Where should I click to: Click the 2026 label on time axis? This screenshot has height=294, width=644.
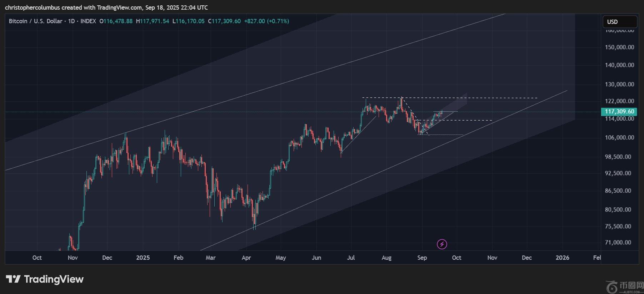coord(562,258)
